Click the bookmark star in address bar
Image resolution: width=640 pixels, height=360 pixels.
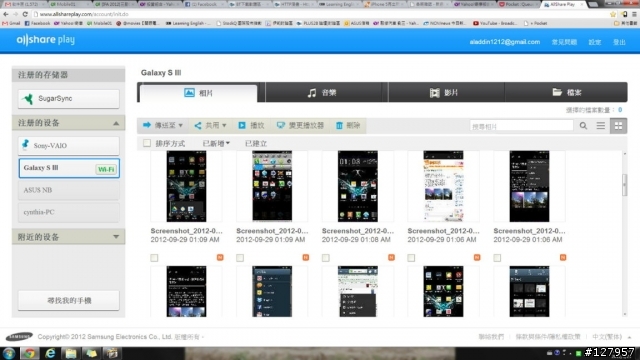coord(613,14)
